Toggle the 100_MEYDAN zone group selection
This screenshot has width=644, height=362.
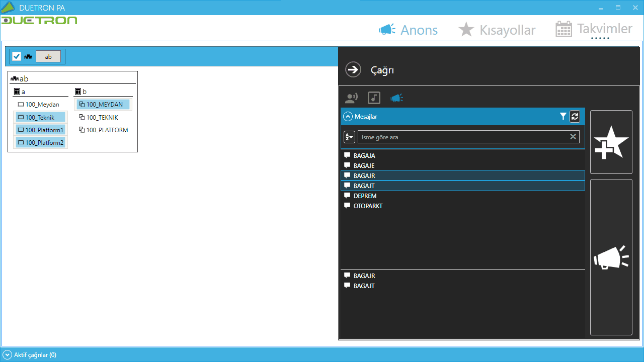pyautogui.click(x=104, y=105)
